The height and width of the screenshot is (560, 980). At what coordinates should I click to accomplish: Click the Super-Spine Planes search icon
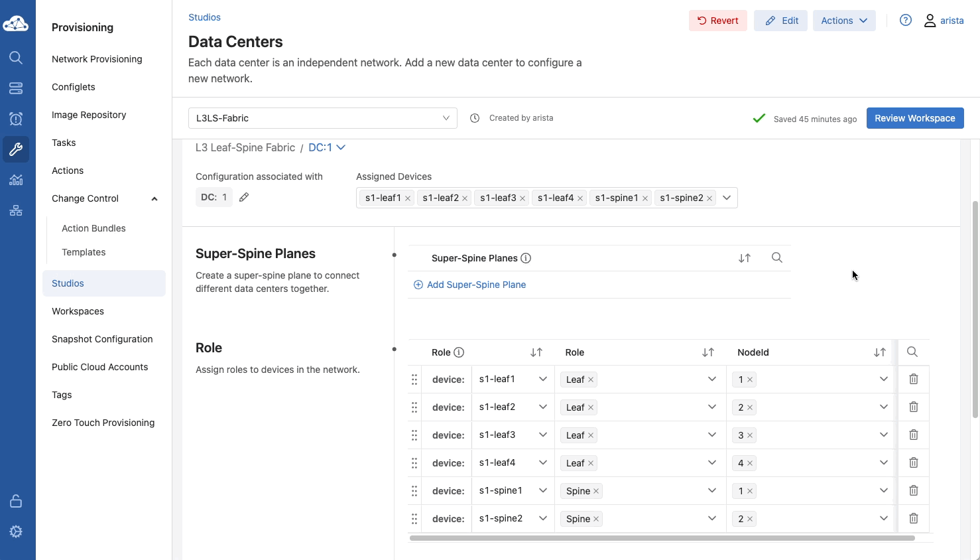coord(776,257)
